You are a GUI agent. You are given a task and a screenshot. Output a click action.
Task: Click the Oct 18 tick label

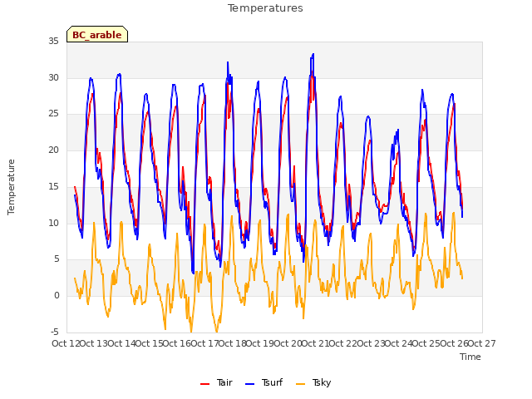[232, 343]
